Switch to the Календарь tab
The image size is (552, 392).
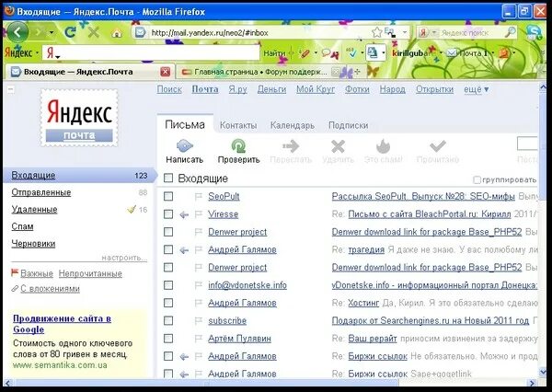(293, 125)
